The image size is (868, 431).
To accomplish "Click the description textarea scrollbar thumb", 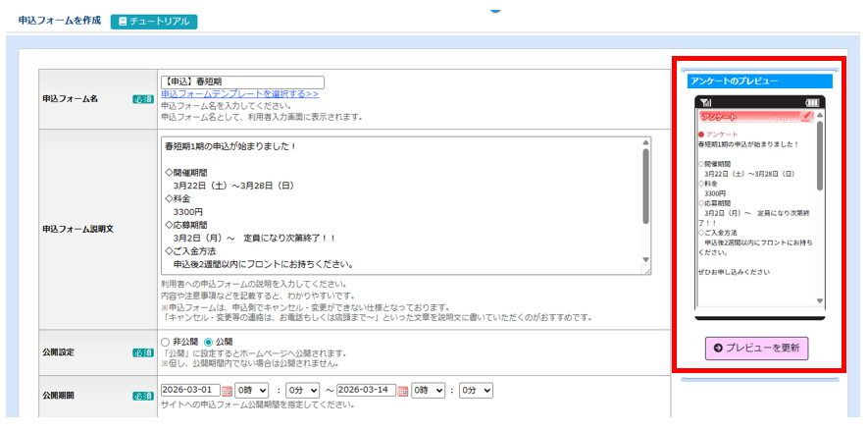I will tap(645, 187).
